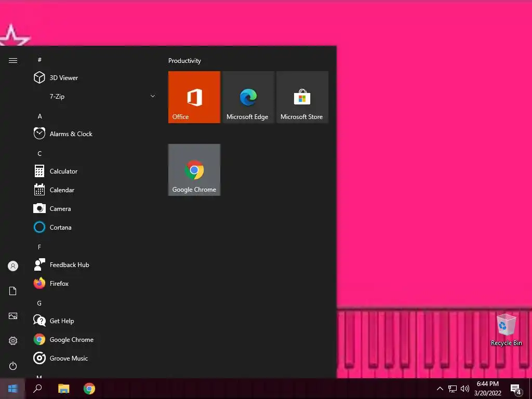Open the Action Center notifications icon
This screenshot has height=399, width=532.
[x=516, y=389]
